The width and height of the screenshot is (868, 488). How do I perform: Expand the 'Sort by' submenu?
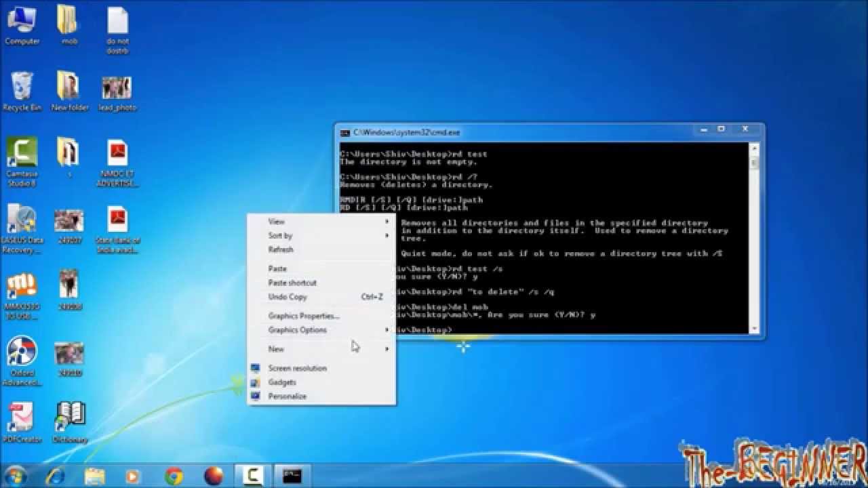(321, 235)
